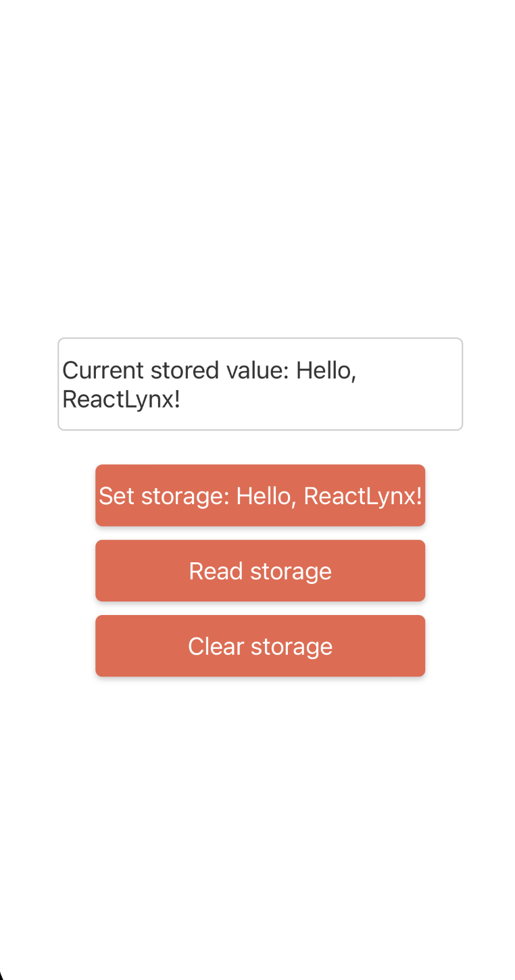This screenshot has height=980, width=515.
Task: Click the Current stored value text box
Action: pos(260,384)
